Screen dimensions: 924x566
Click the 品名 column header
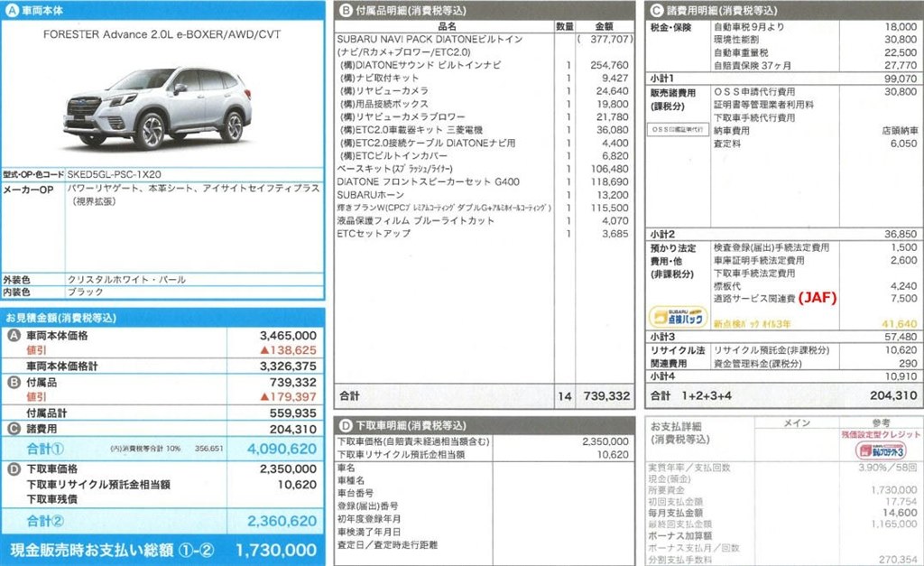[448, 26]
